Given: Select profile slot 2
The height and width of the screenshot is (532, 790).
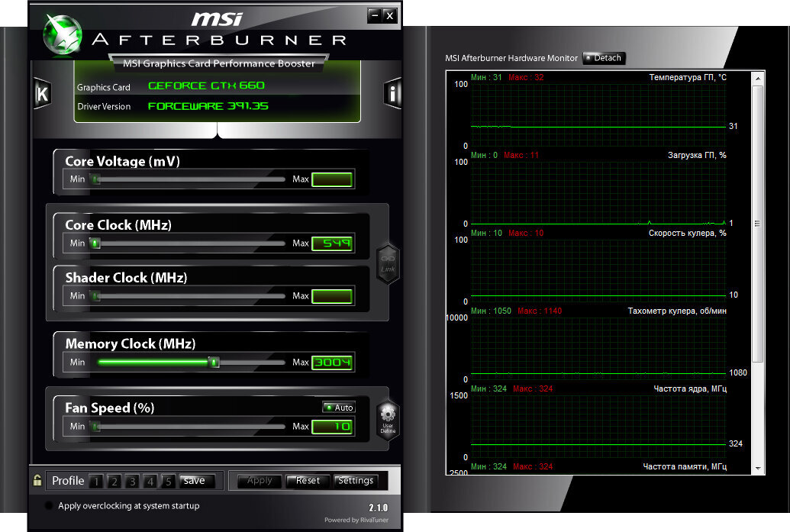Looking at the screenshot, I should click(x=114, y=481).
